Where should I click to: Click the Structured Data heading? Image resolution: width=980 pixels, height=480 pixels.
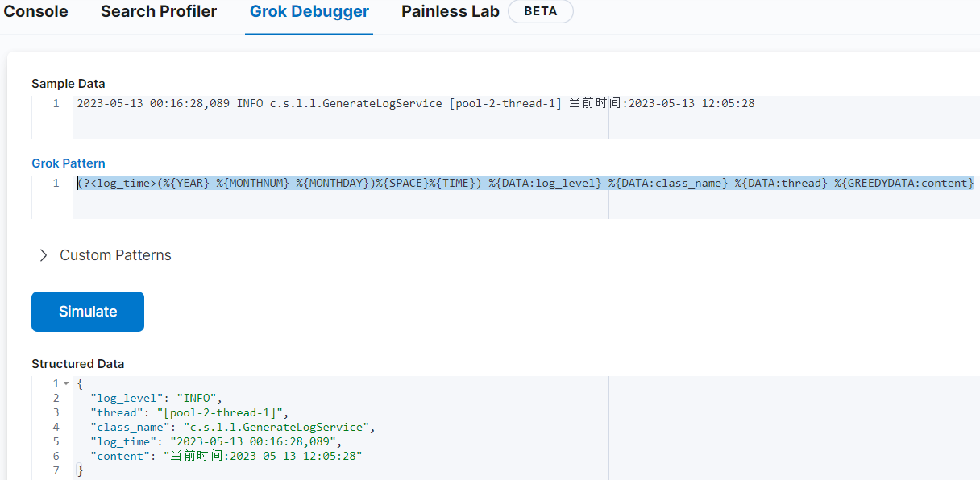click(x=77, y=364)
